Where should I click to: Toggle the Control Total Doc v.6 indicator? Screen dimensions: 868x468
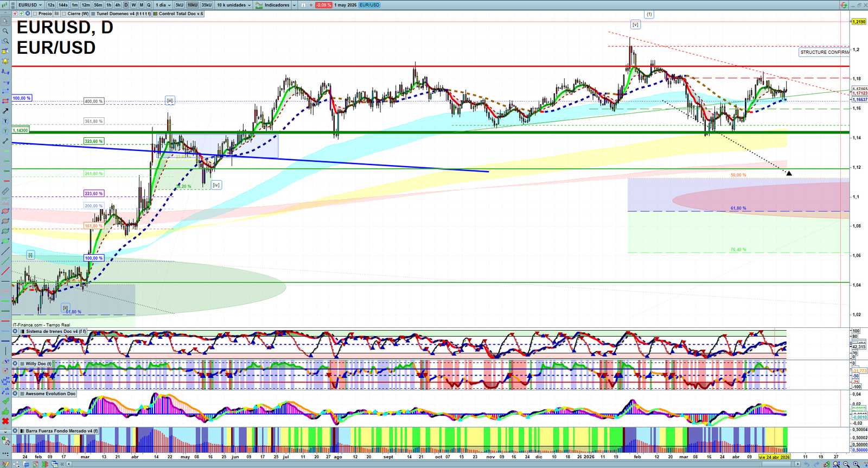coord(156,14)
